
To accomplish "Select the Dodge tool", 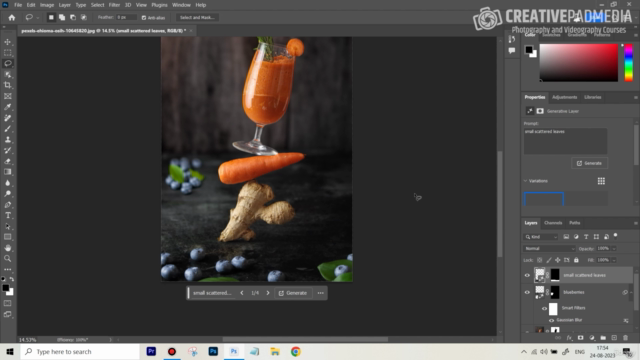I will [7, 193].
